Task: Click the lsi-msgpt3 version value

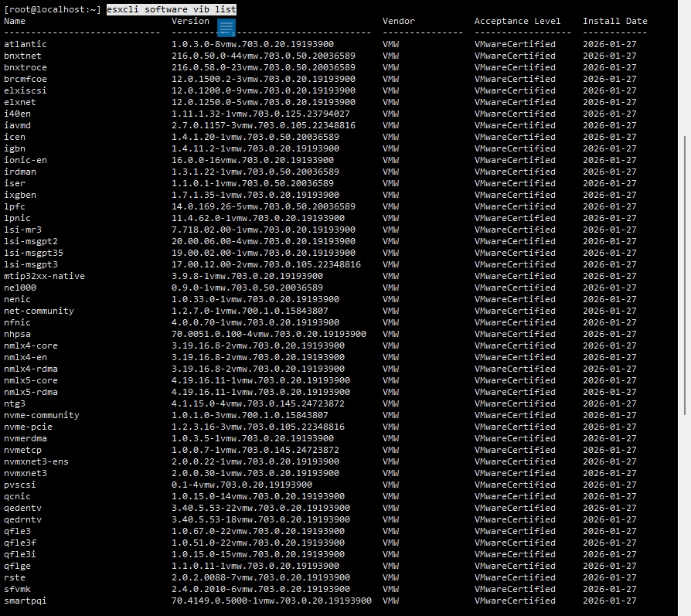Action: [x=266, y=264]
